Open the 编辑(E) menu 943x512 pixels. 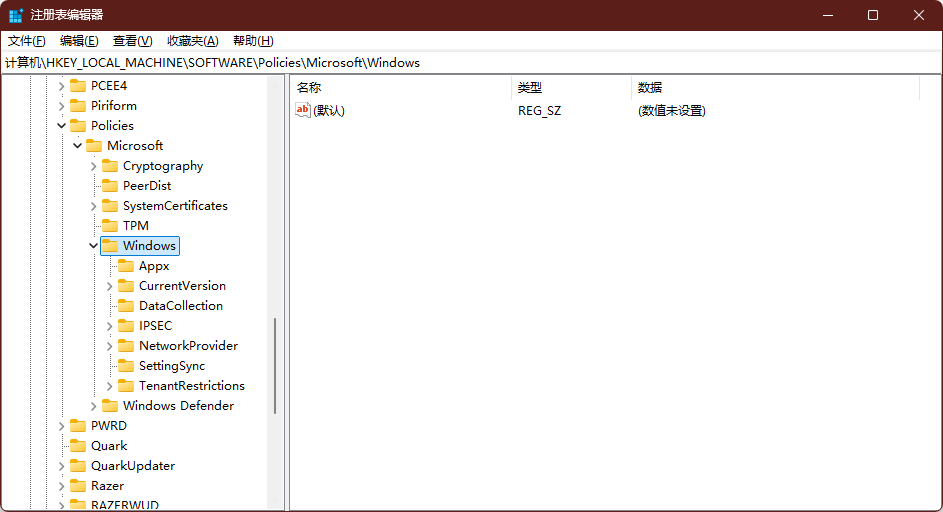79,41
